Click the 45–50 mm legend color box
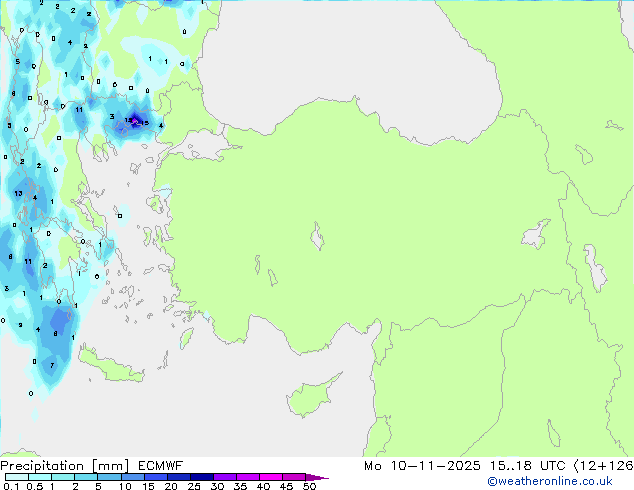The image size is (634, 490). click(x=294, y=477)
